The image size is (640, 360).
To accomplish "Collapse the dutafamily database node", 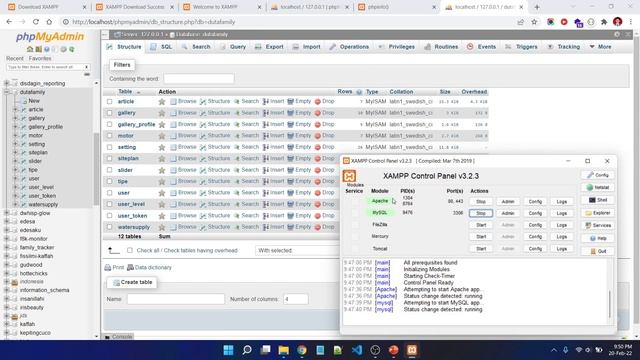I will 7,92.
